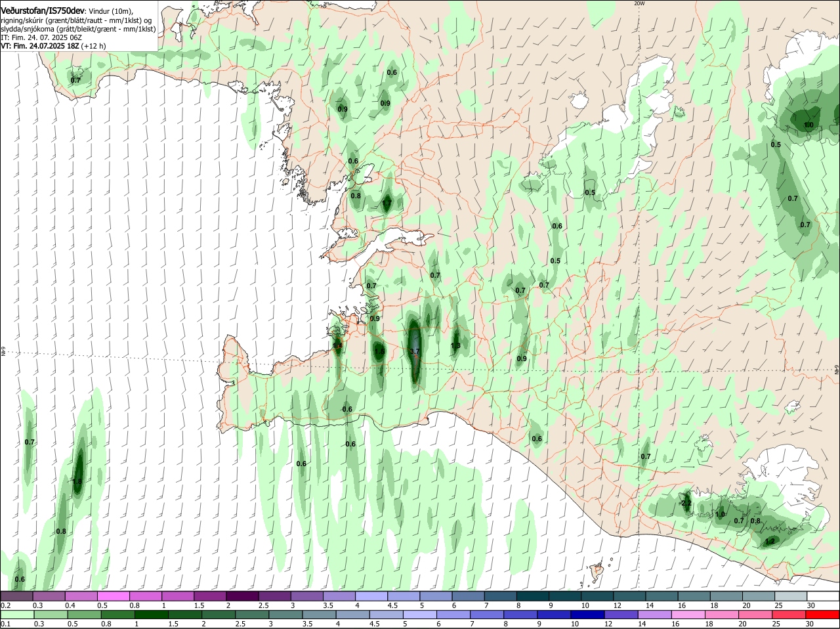
Task: Click the 1.4 precipitation value near the coast
Action: point(337,346)
